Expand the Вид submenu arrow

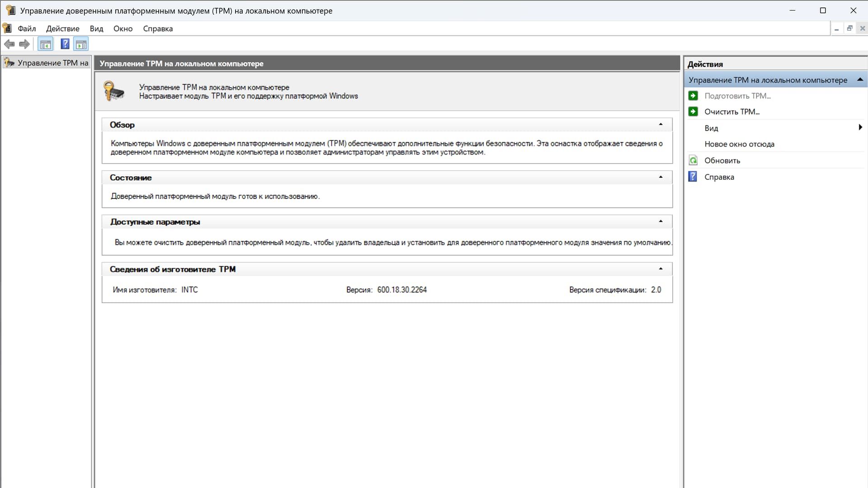pos(860,127)
